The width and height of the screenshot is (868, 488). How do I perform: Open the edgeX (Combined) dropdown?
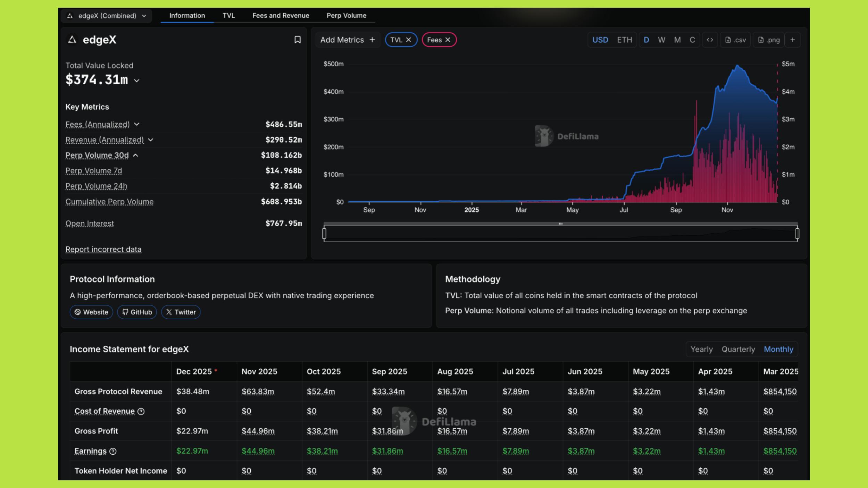(x=107, y=16)
